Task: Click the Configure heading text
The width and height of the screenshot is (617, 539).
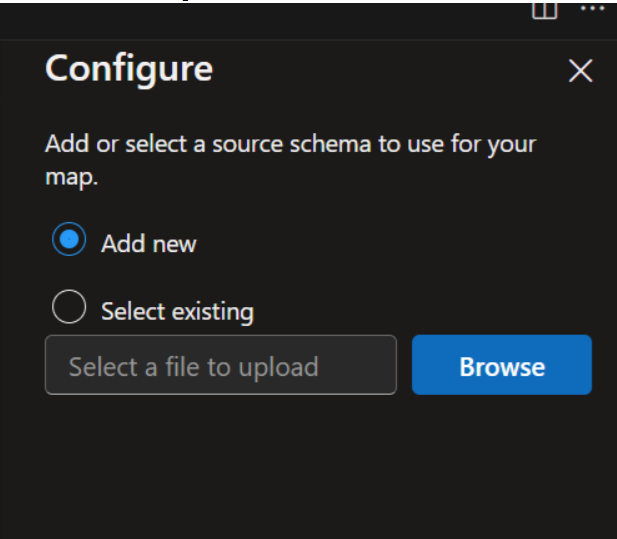Action: pos(129,70)
